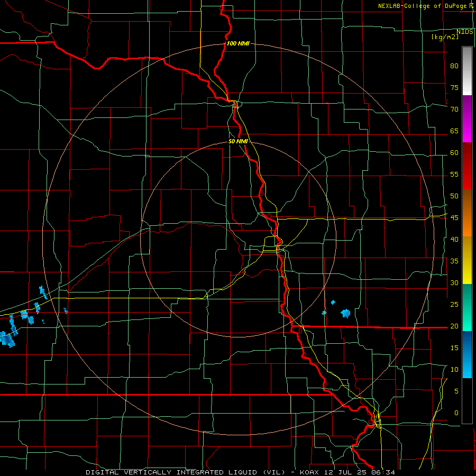Screen dimensions: 476x476
Task: Click the 35 value on the VIL scale
Action: click(454, 261)
